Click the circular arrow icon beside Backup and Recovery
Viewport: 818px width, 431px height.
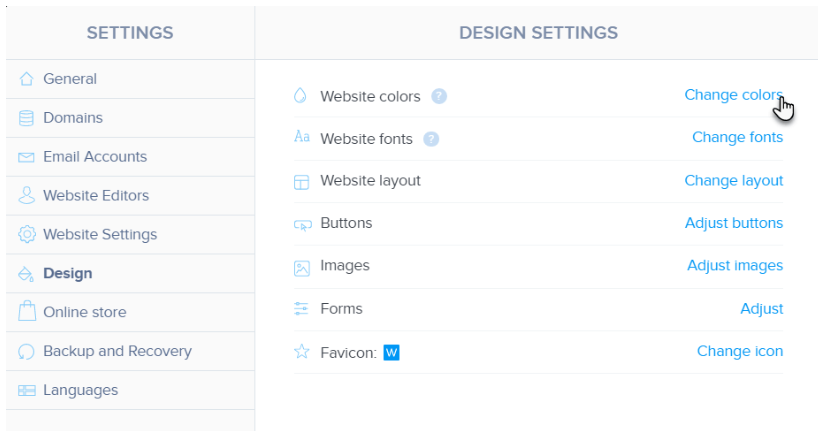click(26, 351)
